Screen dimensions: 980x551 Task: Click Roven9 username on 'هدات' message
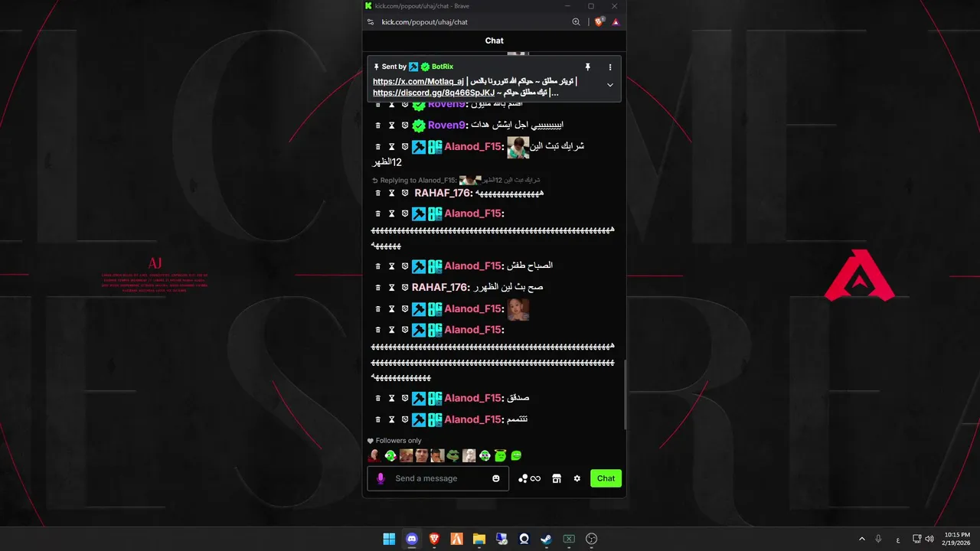[x=446, y=125]
